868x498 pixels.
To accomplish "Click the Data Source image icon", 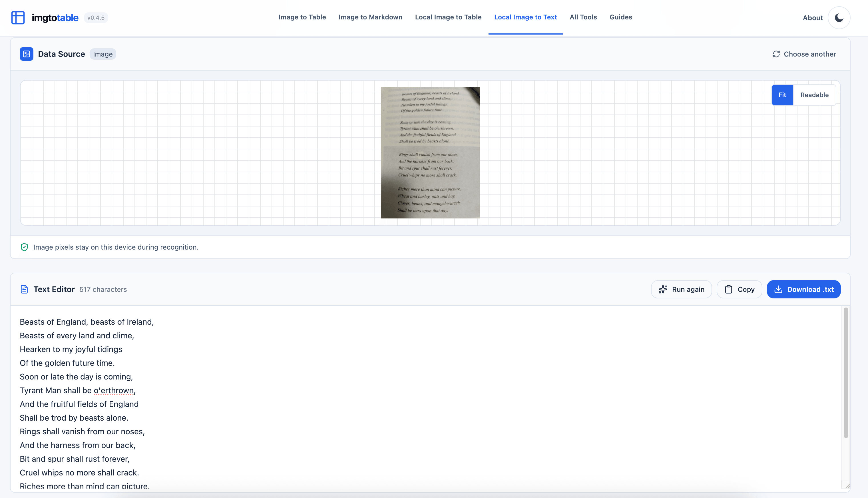I will coord(26,54).
